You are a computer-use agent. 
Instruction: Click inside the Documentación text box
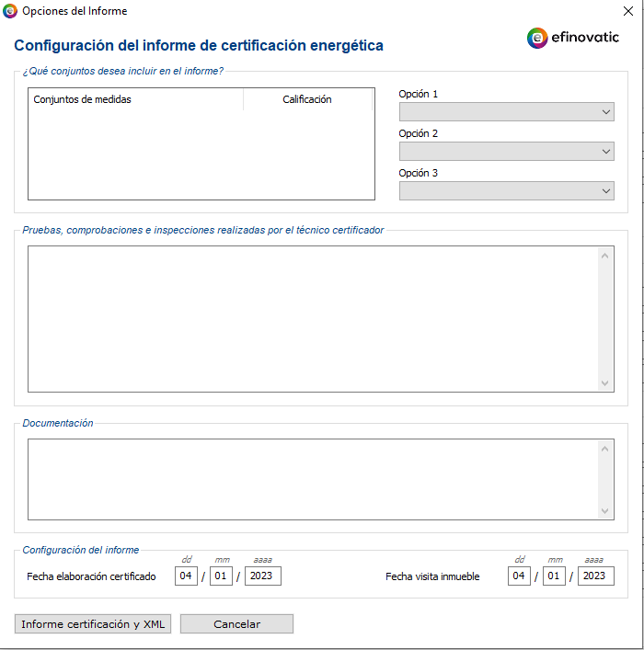(313, 478)
